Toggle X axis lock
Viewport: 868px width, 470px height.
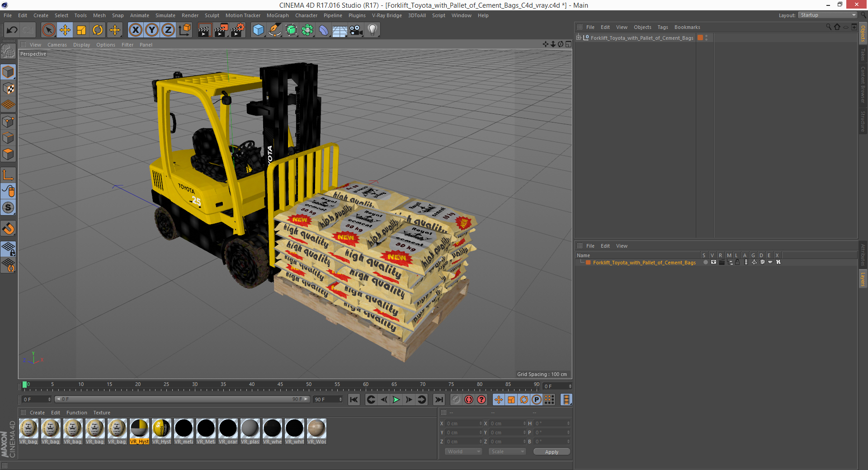(x=135, y=30)
